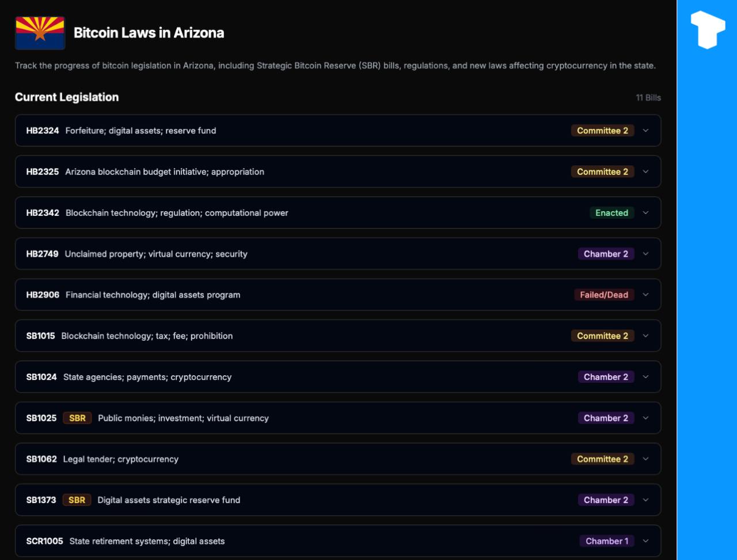This screenshot has height=560, width=737.
Task: Click the SBR tag on SB1373
Action: coord(77,500)
